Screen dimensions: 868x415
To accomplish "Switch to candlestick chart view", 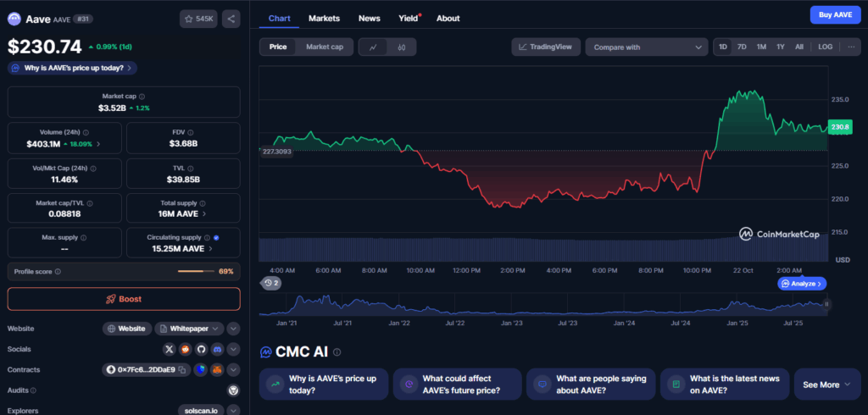I will 401,47.
